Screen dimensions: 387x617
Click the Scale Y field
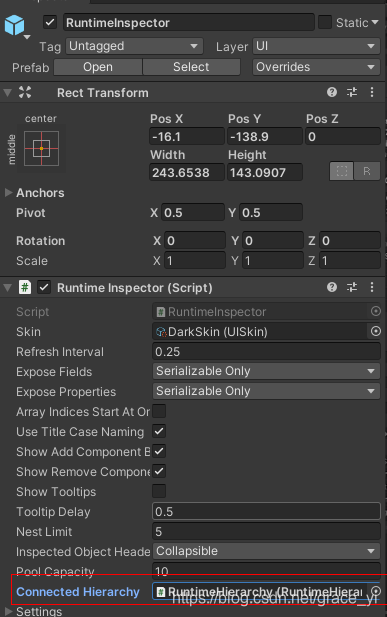pyautogui.click(x=272, y=260)
